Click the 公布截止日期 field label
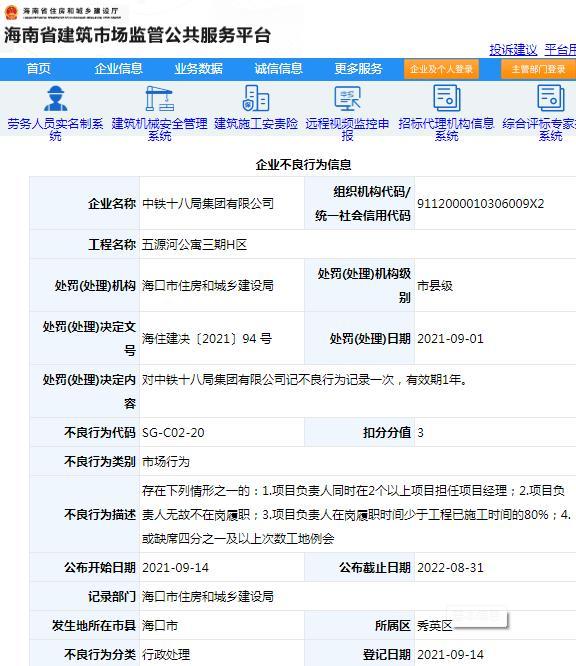This screenshot has width=576, height=666. tap(375, 567)
